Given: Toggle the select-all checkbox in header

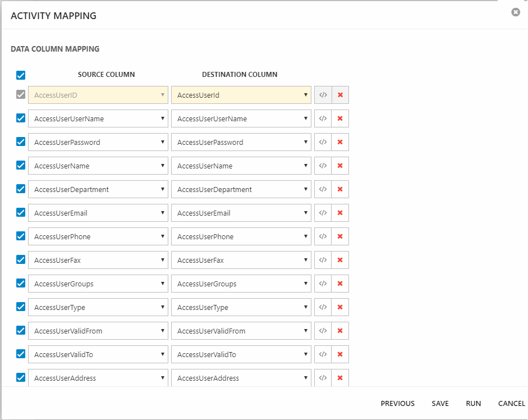Looking at the screenshot, I should pyautogui.click(x=21, y=75).
